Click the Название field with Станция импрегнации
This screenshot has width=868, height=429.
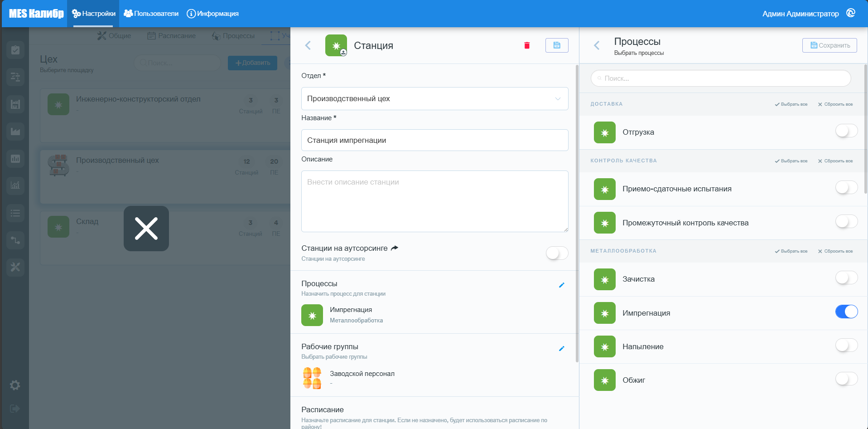click(x=434, y=140)
